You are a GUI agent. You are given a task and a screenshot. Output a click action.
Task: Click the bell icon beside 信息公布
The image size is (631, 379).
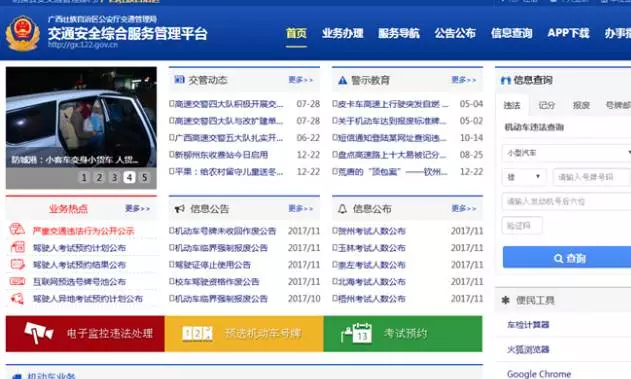tap(342, 209)
